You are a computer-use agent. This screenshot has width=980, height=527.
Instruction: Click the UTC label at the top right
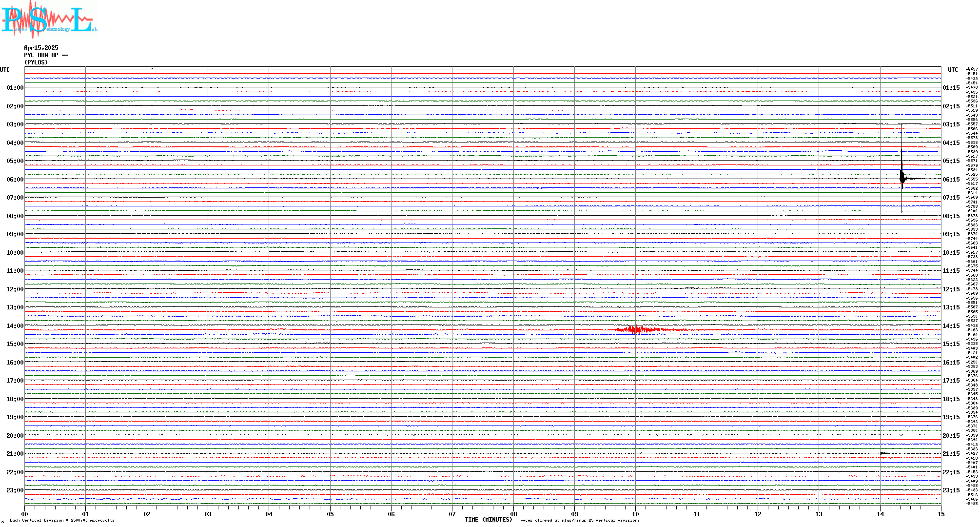click(x=953, y=70)
